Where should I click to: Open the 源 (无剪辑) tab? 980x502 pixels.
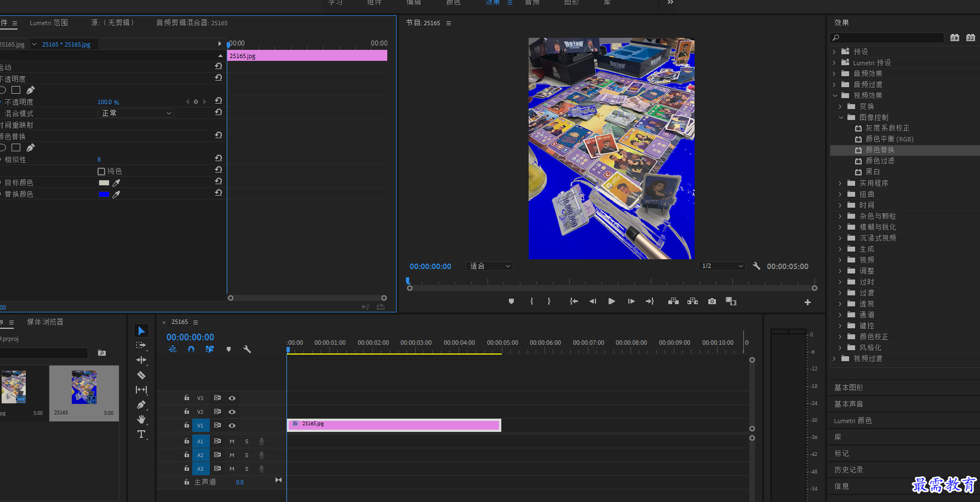[112, 23]
